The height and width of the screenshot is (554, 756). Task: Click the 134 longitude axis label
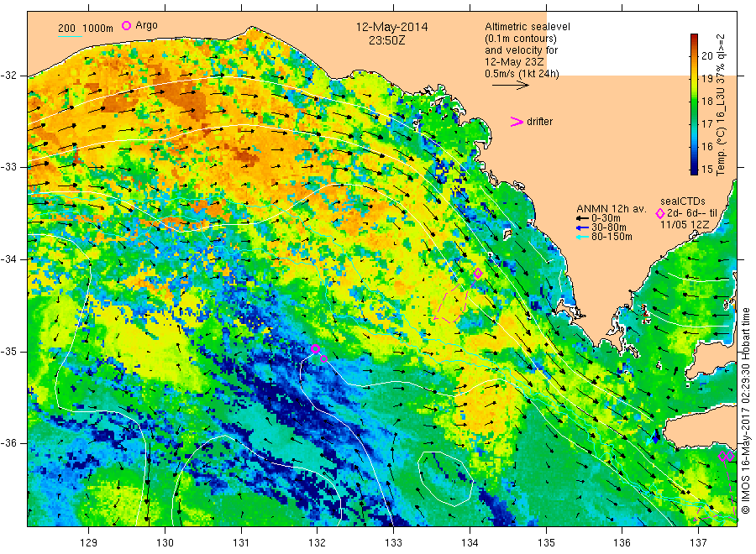(470, 543)
